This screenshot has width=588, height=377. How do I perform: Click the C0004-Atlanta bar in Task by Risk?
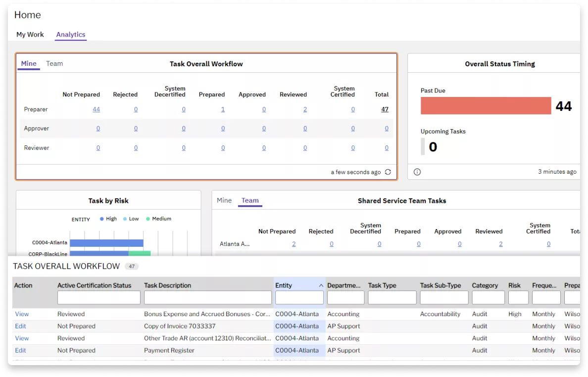(x=106, y=243)
